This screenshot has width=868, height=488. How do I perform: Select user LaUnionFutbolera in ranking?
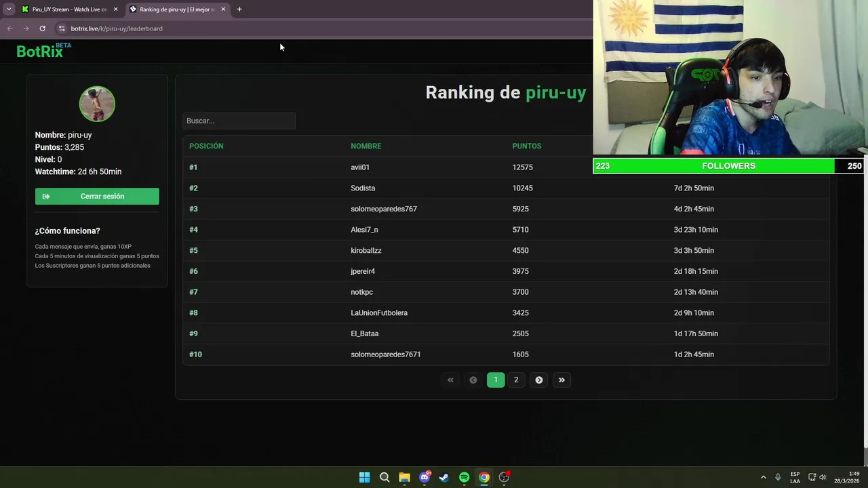[x=379, y=313]
